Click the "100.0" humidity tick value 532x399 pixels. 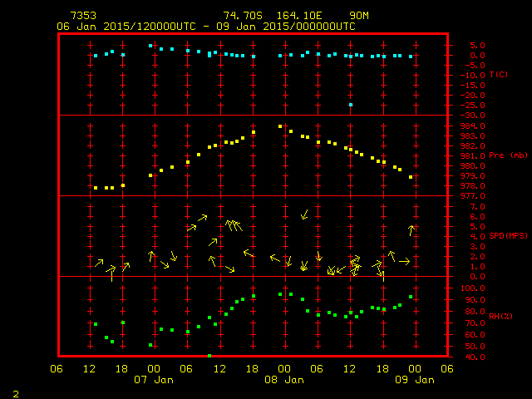[x=472, y=288]
